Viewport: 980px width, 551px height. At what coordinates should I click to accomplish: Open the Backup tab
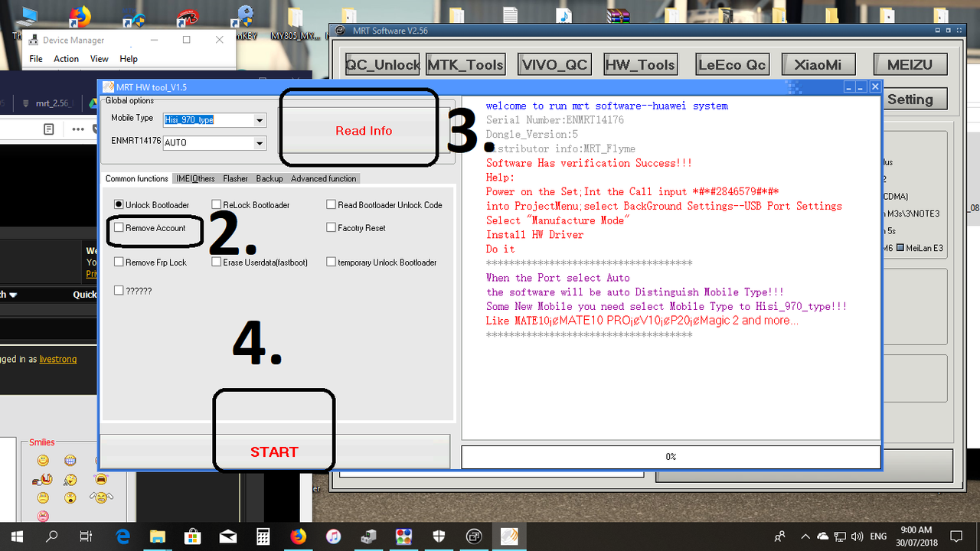(269, 178)
